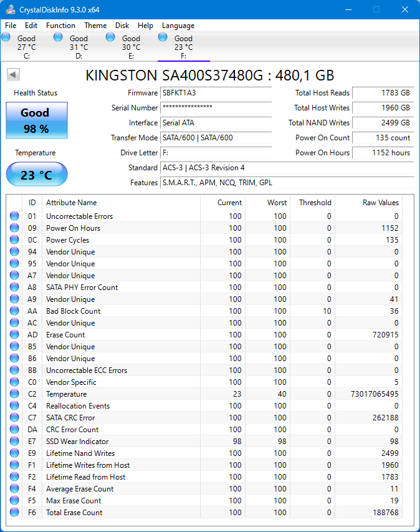Viewport: 420px width, 532px height.
Task: Click status icon of Temperature attribute row C2
Action: coord(14,394)
